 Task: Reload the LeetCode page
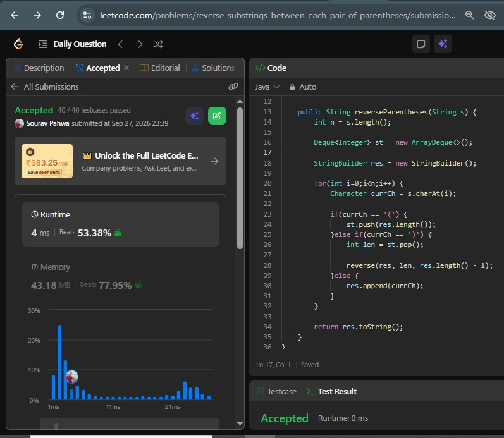coord(60,15)
